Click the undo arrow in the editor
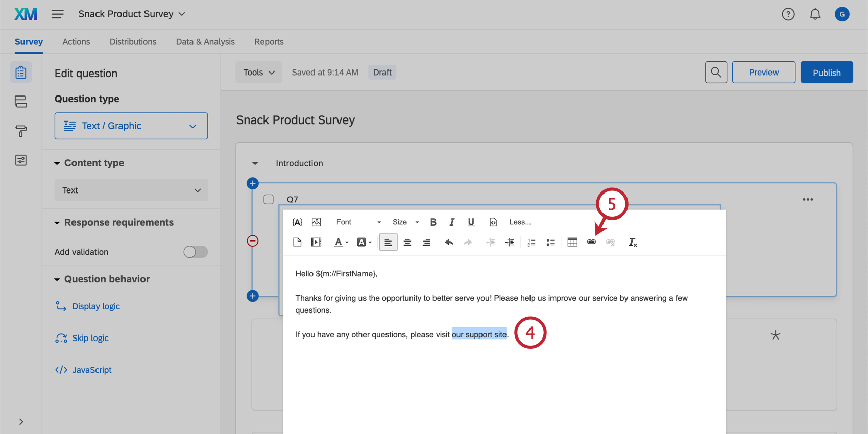The height and width of the screenshot is (434, 868). (x=449, y=242)
